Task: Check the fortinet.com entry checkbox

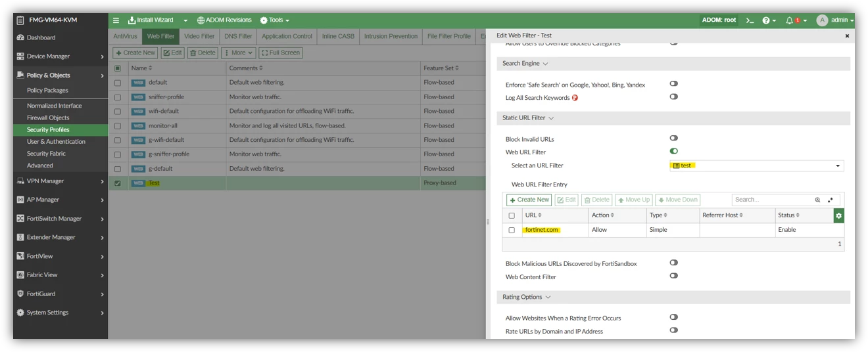Action: pyautogui.click(x=512, y=231)
